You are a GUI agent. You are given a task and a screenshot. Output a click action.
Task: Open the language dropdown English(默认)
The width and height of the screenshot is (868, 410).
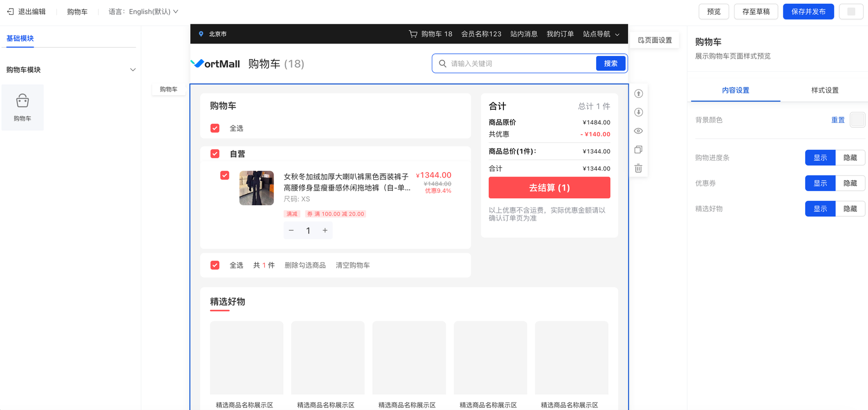[x=153, y=11]
